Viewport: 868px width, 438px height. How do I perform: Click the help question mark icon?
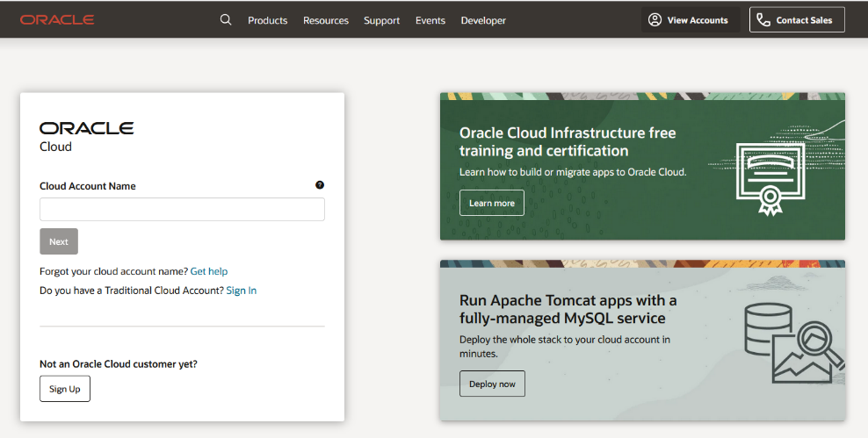pos(320,185)
